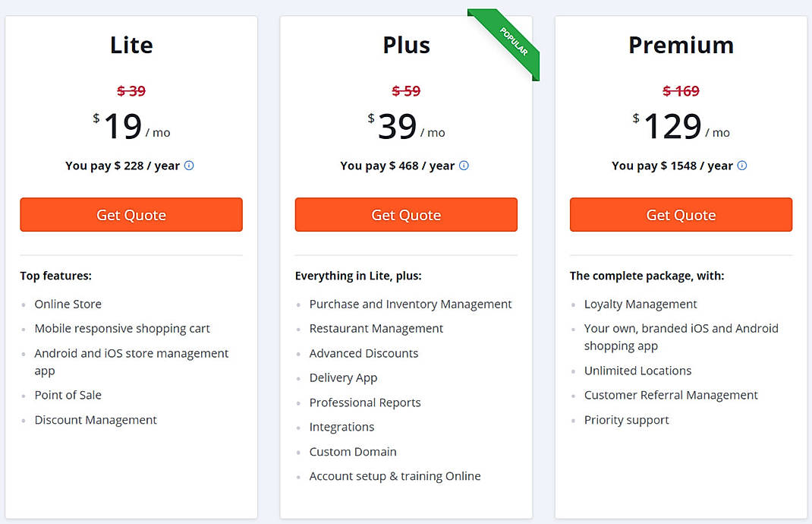Click the info icon beside Premium's $1548 per year
The height and width of the screenshot is (524, 812).
click(x=742, y=166)
